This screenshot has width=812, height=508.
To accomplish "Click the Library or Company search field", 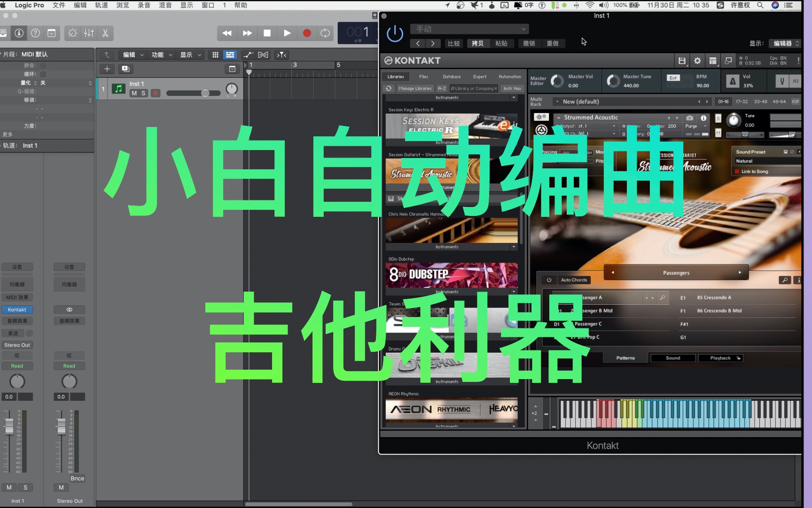I will click(474, 88).
